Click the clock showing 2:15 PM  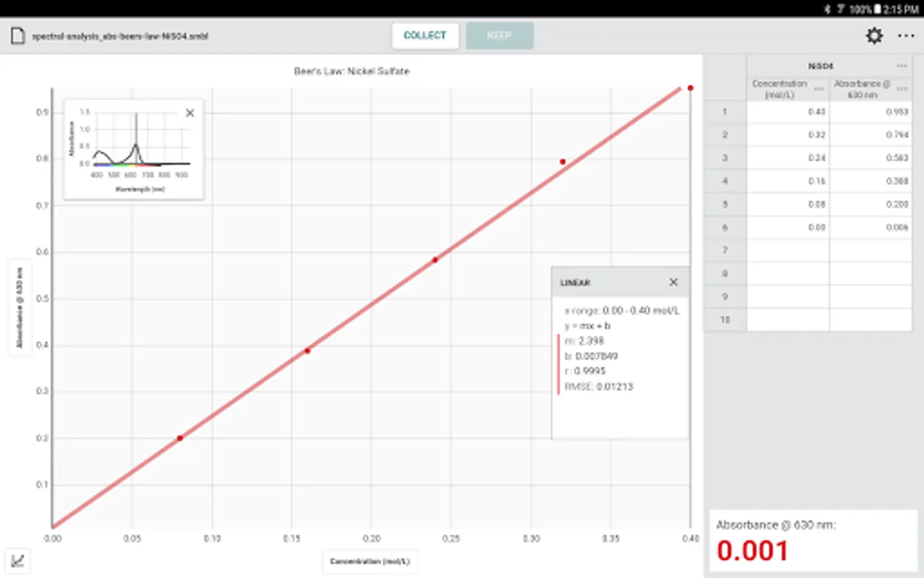[x=901, y=9]
